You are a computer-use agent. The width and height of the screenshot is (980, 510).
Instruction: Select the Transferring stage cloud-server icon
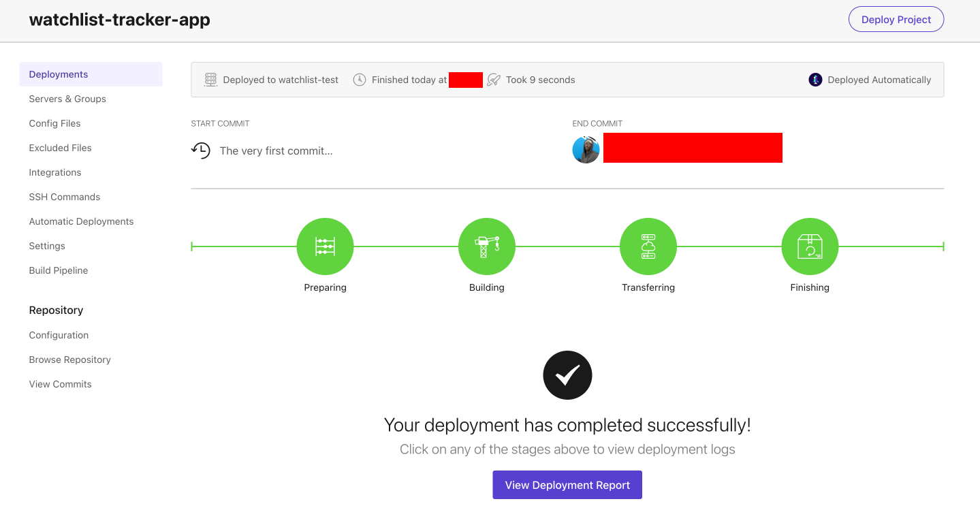[648, 246]
